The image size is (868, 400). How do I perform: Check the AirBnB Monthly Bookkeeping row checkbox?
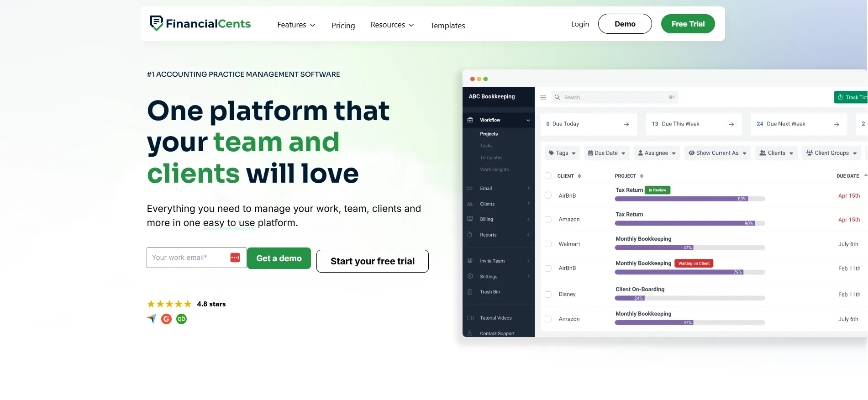(548, 268)
